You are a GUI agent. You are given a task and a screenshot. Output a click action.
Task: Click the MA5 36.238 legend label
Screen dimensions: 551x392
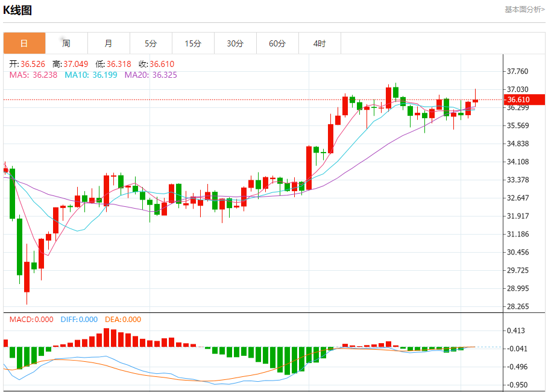coord(33,75)
